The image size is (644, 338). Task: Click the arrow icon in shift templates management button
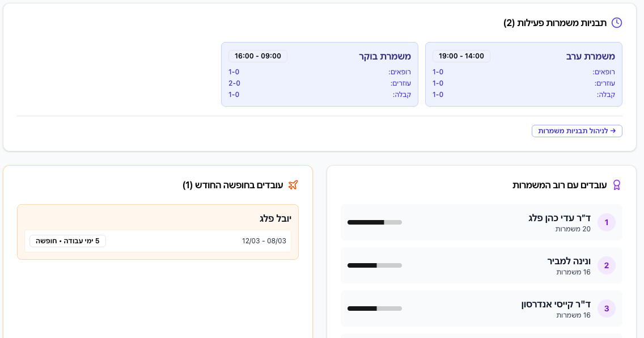[x=613, y=130]
